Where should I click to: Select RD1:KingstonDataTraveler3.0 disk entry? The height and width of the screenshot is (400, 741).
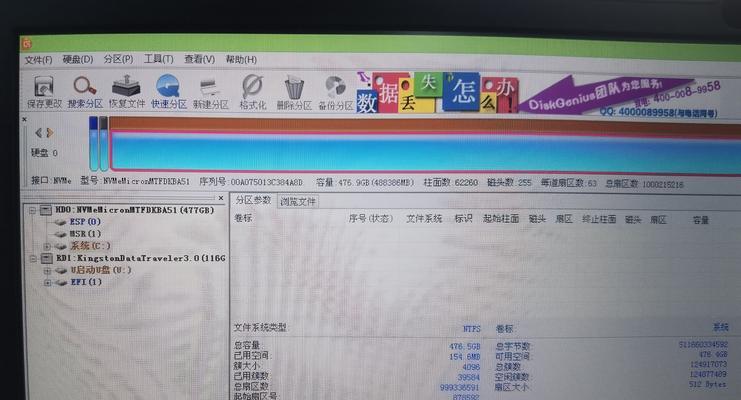pos(141,258)
